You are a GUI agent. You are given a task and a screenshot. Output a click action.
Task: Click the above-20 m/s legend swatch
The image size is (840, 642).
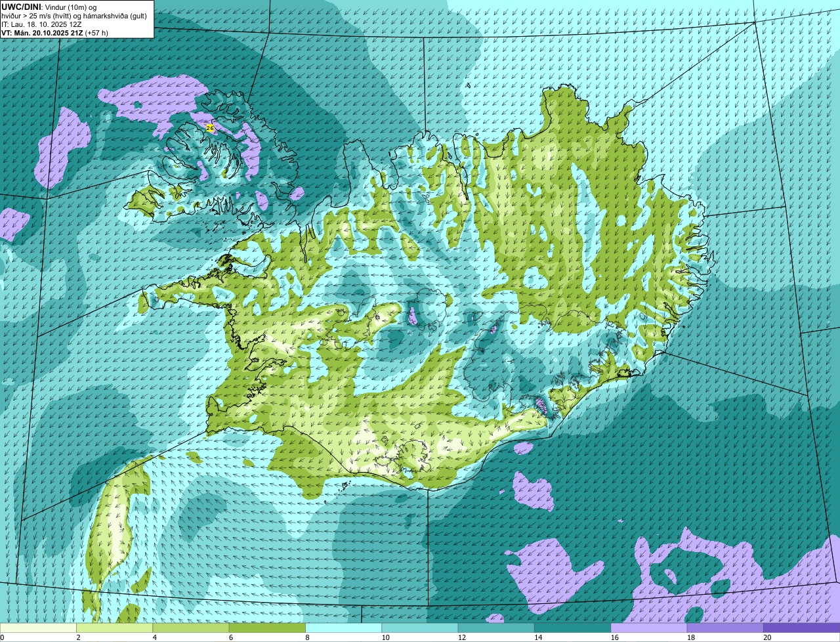(801, 628)
